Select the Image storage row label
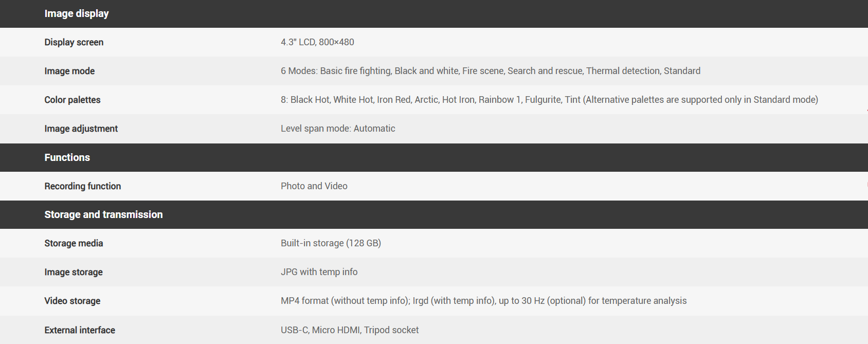This screenshot has height=344, width=868. (x=74, y=272)
